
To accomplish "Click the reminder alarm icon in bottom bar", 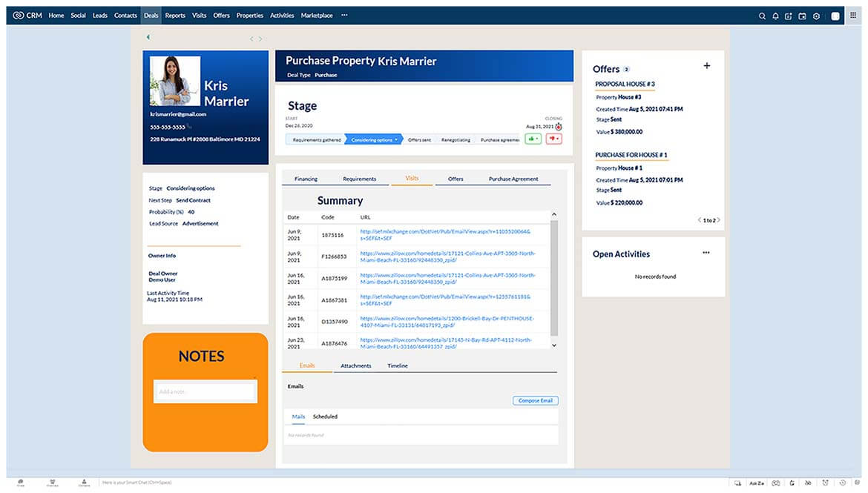I will 826,483.
